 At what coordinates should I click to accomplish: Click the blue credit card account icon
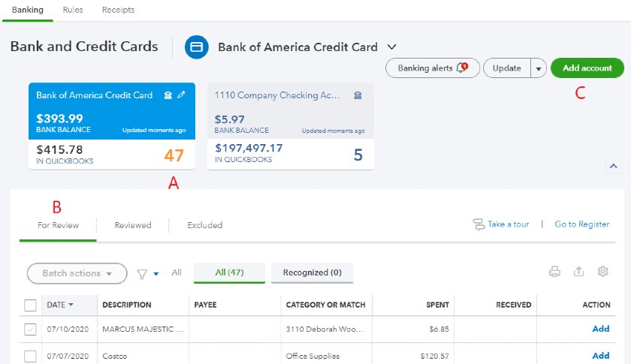point(196,47)
